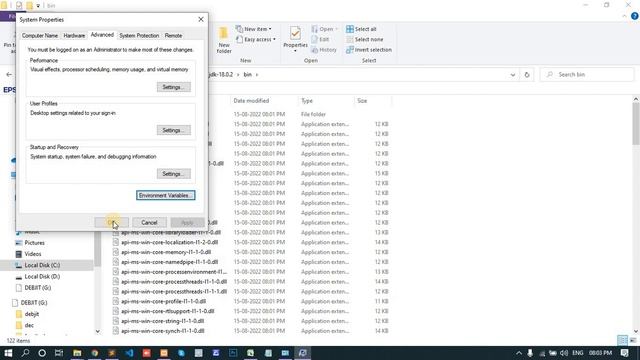Open Task View on taskbar
Screen dimensions: 640x360
pyautogui.click(x=59, y=353)
